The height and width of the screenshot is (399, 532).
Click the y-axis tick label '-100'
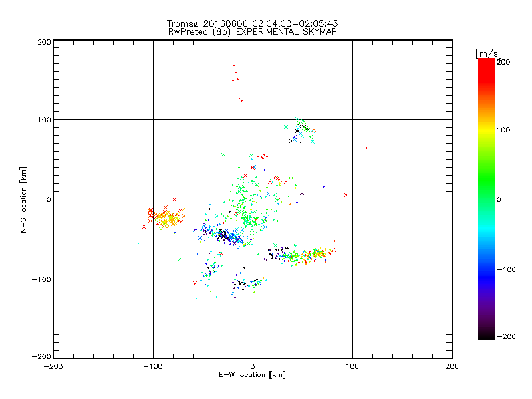click(x=41, y=279)
